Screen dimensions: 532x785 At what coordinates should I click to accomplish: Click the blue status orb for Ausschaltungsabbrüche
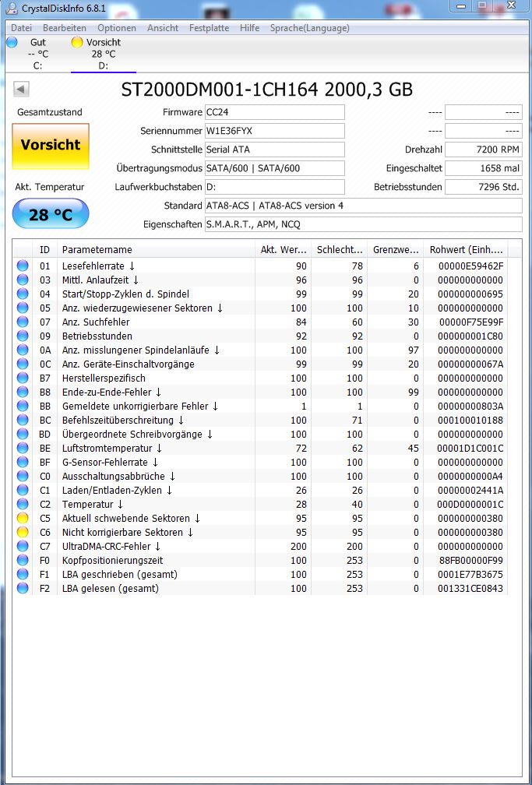click(23, 476)
